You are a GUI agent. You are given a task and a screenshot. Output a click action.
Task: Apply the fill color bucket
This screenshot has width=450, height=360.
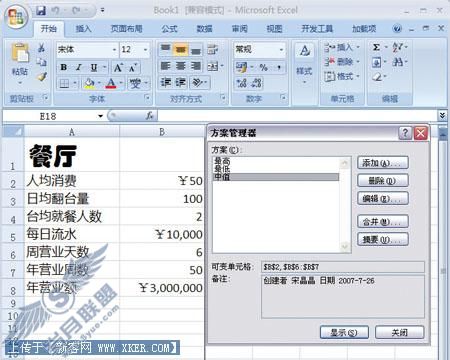89,83
